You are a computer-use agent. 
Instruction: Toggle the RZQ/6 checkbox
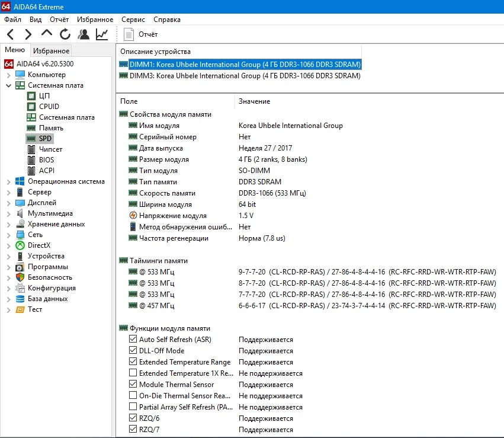[x=133, y=418]
